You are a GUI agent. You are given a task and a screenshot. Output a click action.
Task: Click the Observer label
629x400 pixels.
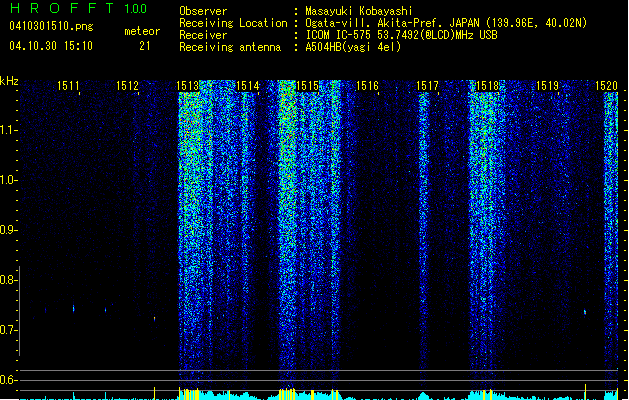[203, 11]
